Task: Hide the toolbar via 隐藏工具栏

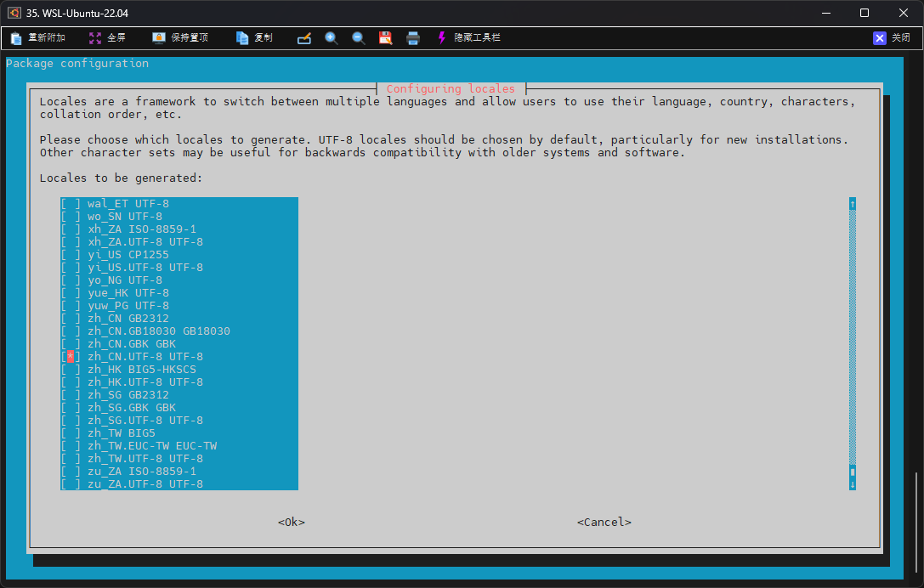Action: pyautogui.click(x=441, y=38)
